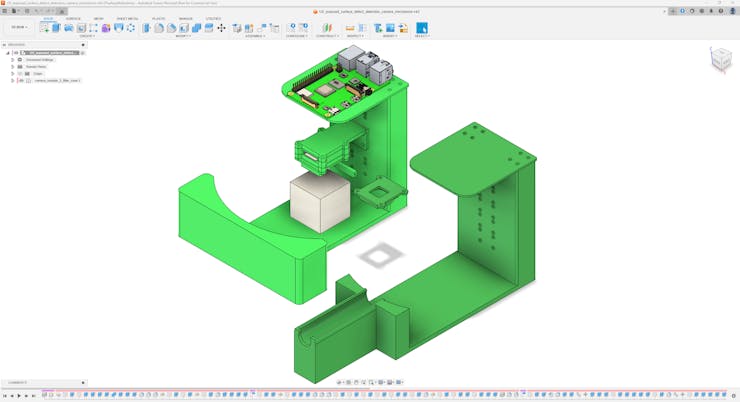Expand the Document Settings node
The image size is (740, 402).
(x=12, y=60)
